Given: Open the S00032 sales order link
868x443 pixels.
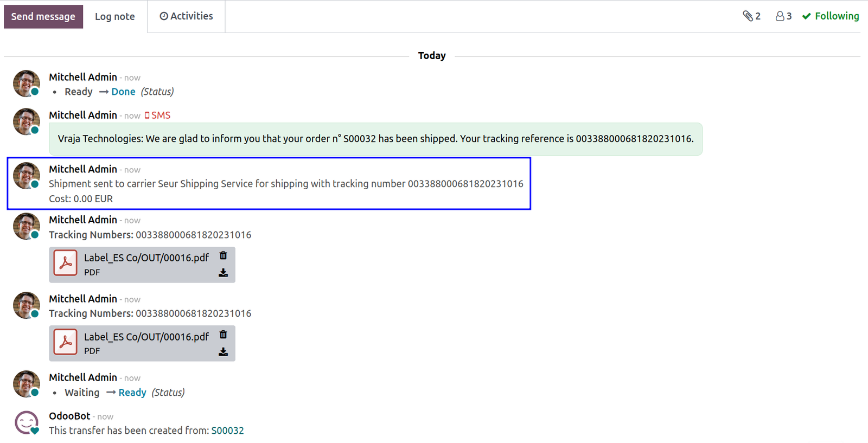Looking at the screenshot, I should (227, 431).
